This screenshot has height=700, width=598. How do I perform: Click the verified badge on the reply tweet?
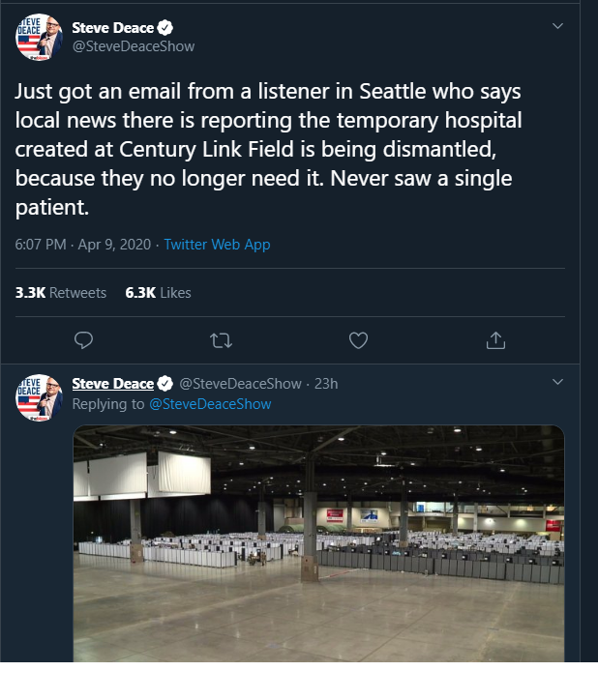pyautogui.click(x=166, y=384)
